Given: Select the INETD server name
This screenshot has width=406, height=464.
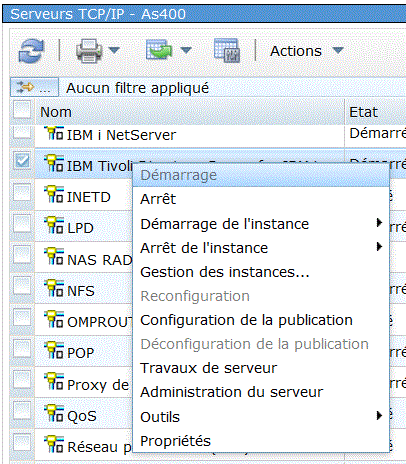Looking at the screenshot, I should 89,197.
